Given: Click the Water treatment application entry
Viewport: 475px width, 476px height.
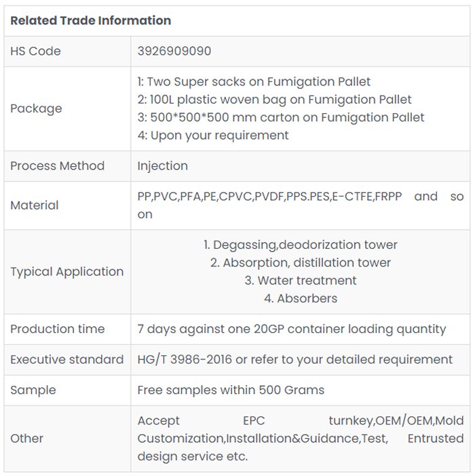Looking at the screenshot, I should pos(301,280).
